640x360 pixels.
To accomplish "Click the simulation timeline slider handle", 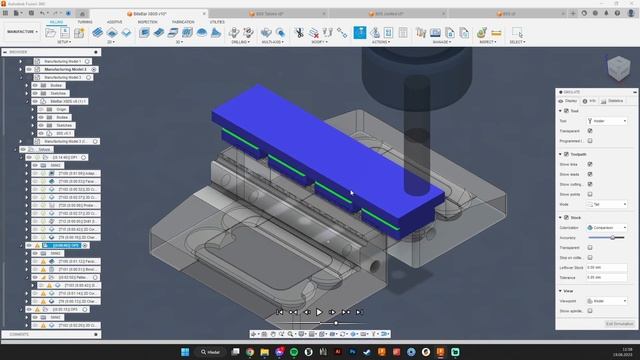I will (x=336, y=323).
